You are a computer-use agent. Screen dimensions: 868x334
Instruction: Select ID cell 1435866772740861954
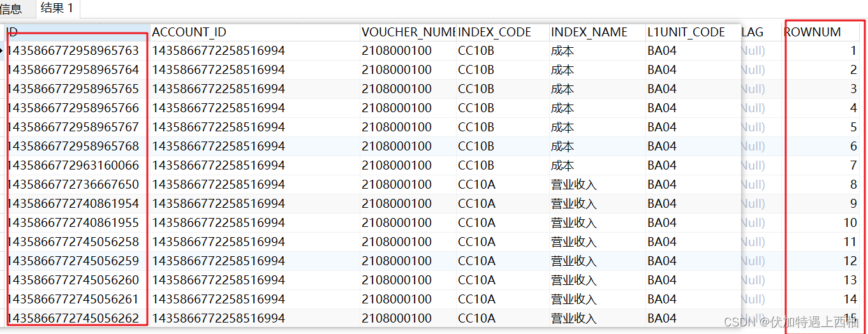point(78,203)
